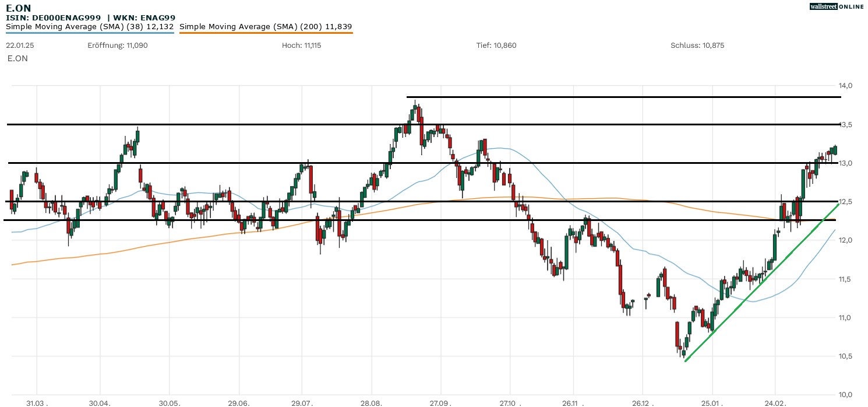Image resolution: width=868 pixels, height=407 pixels.
Task: Click the 31.03. x-axis date label
Action: (x=37, y=402)
